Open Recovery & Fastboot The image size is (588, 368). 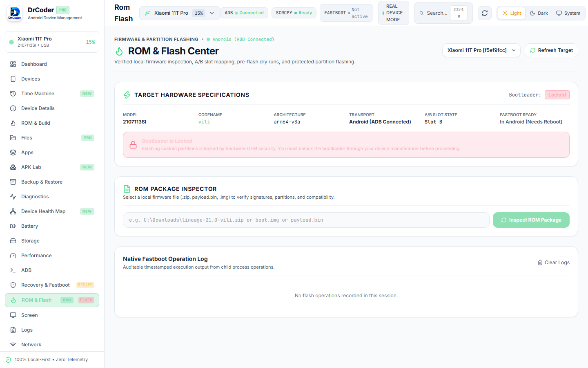pyautogui.click(x=52, y=285)
